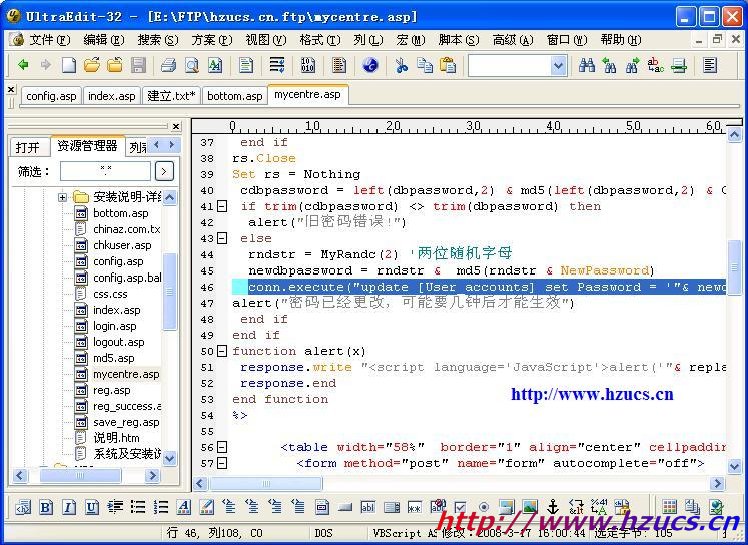Open the find text dropdown in toolbar
748x545 pixels.
coord(558,65)
